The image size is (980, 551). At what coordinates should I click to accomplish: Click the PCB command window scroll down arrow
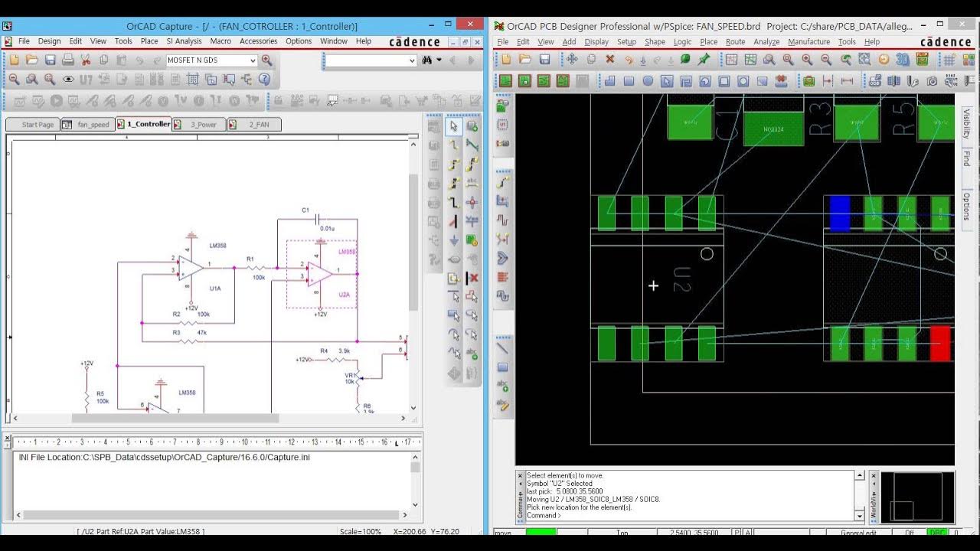click(860, 516)
